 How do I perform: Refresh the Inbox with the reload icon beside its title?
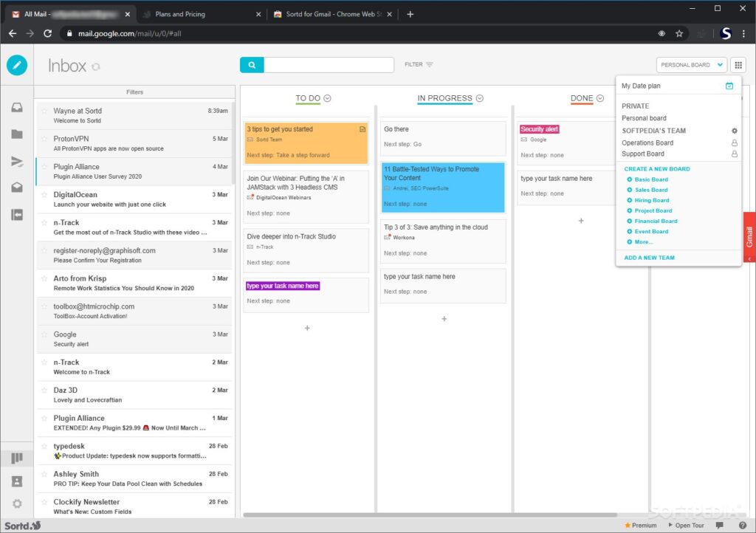(96, 66)
